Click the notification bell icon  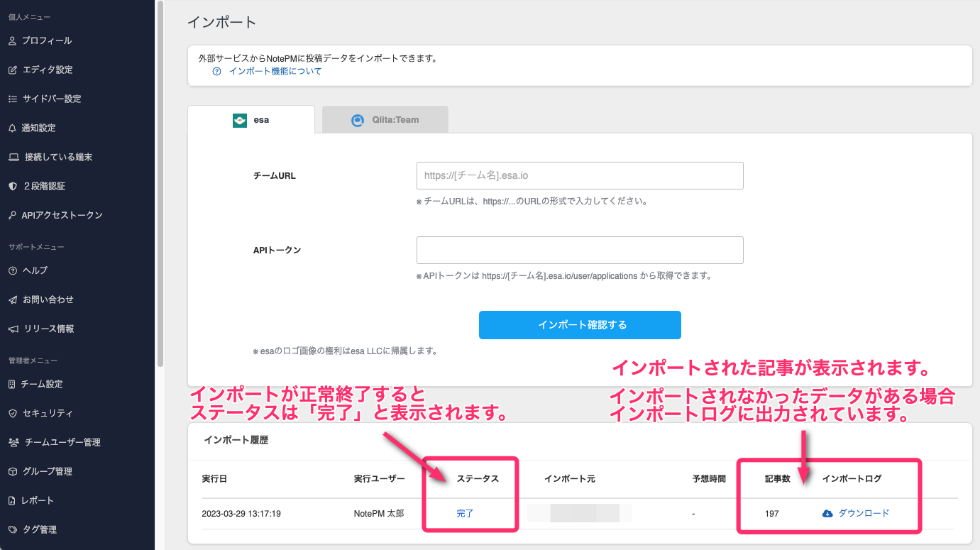[x=12, y=128]
